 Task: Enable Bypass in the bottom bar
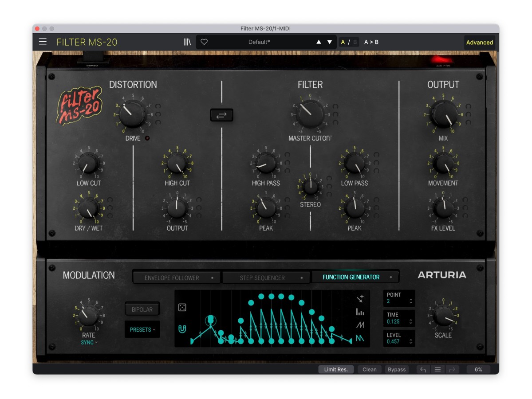coord(397,369)
